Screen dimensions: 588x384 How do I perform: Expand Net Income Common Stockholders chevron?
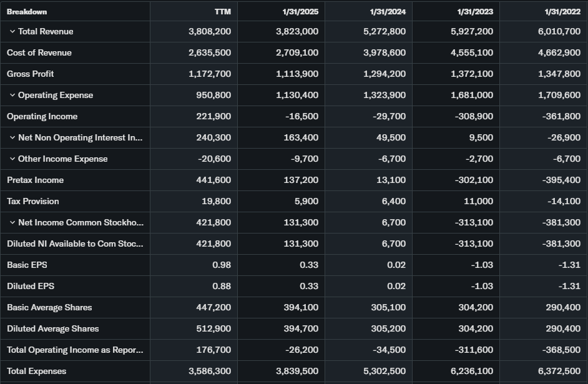(12, 223)
